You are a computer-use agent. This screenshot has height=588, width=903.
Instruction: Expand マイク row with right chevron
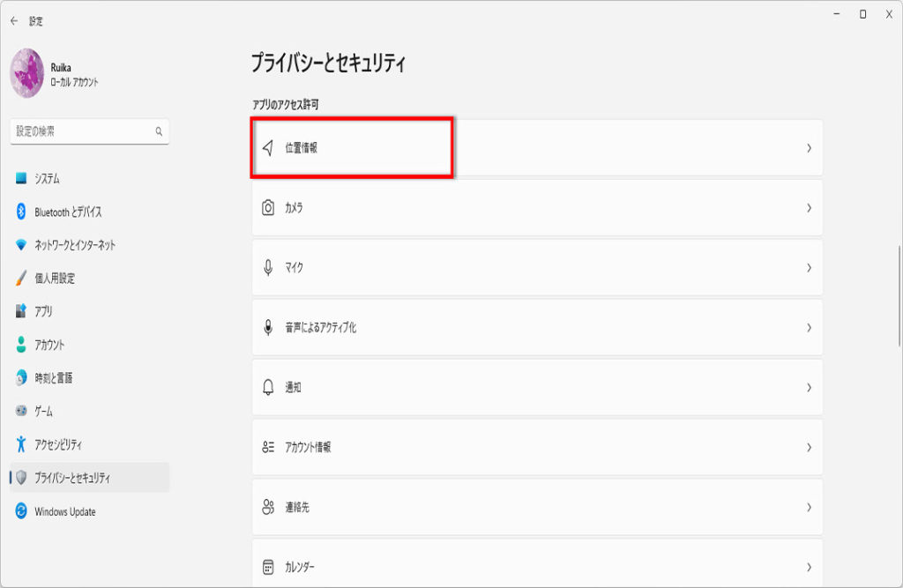click(x=809, y=268)
